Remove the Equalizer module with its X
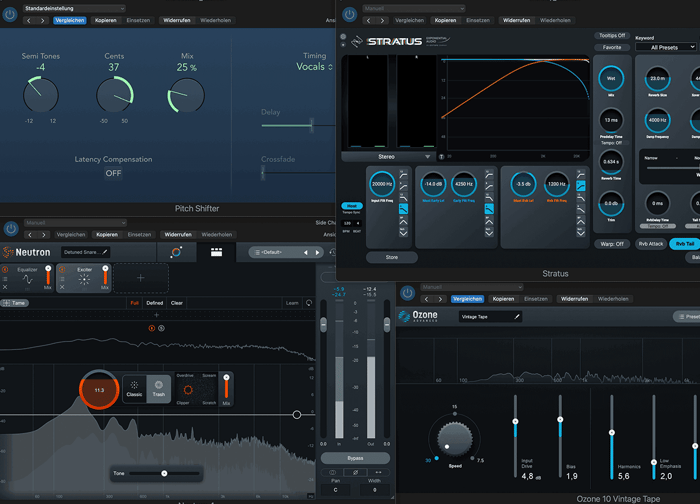This screenshot has height=504, width=700. click(x=5, y=287)
